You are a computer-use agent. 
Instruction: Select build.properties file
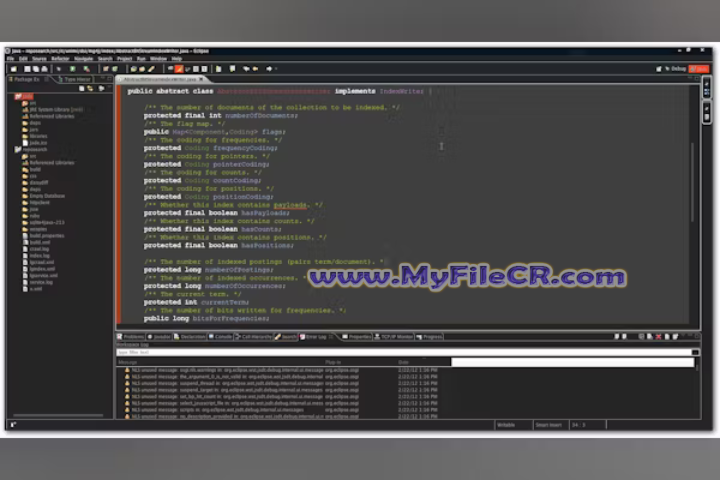click(x=44, y=236)
